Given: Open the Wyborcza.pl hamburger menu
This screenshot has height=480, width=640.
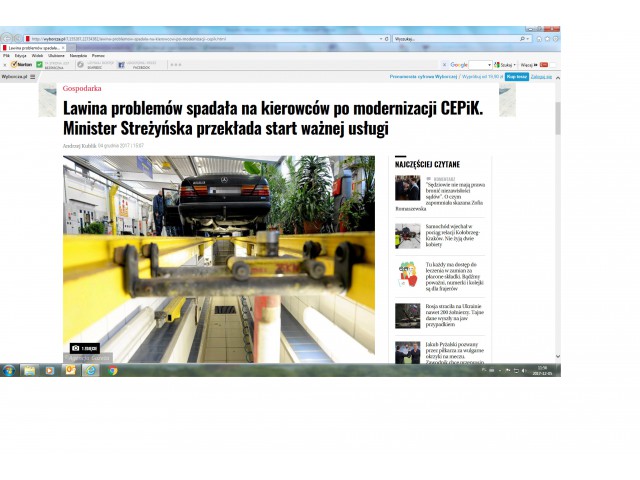Looking at the screenshot, I should coord(32,76).
